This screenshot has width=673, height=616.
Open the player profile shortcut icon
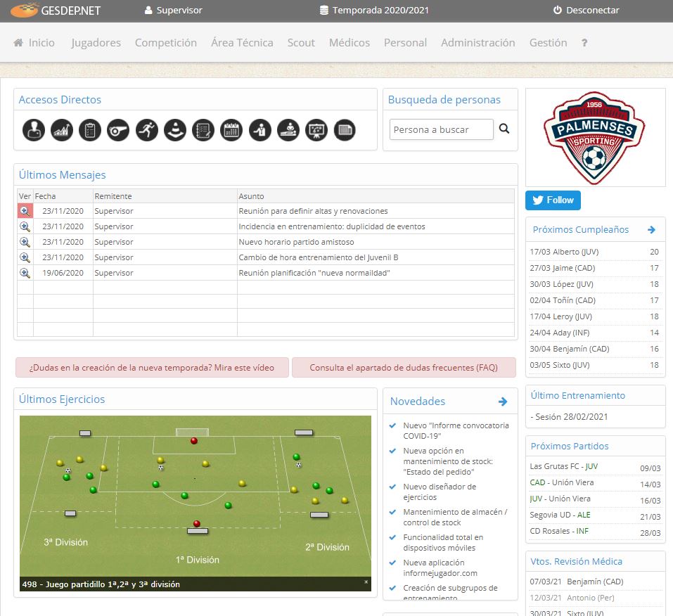click(x=33, y=130)
